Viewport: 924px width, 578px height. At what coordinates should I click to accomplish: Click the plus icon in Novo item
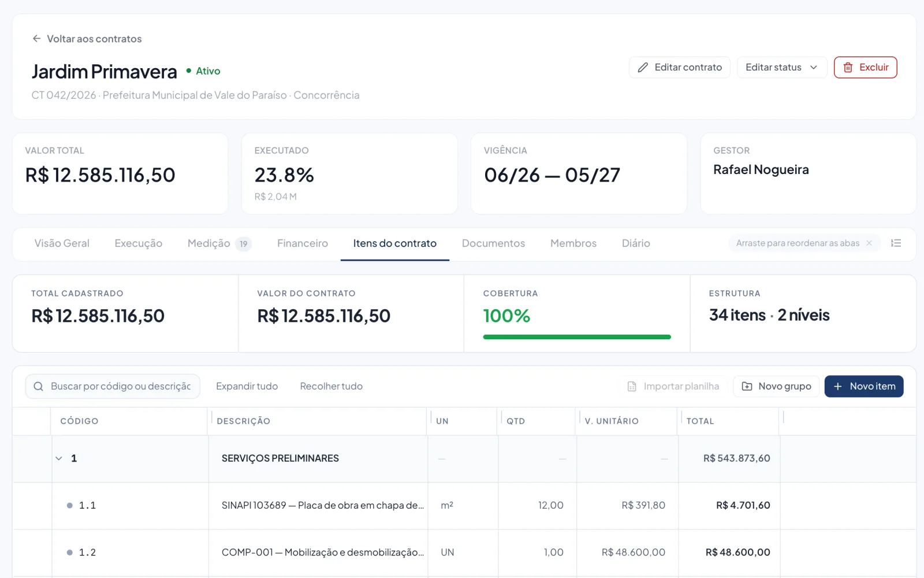point(838,387)
